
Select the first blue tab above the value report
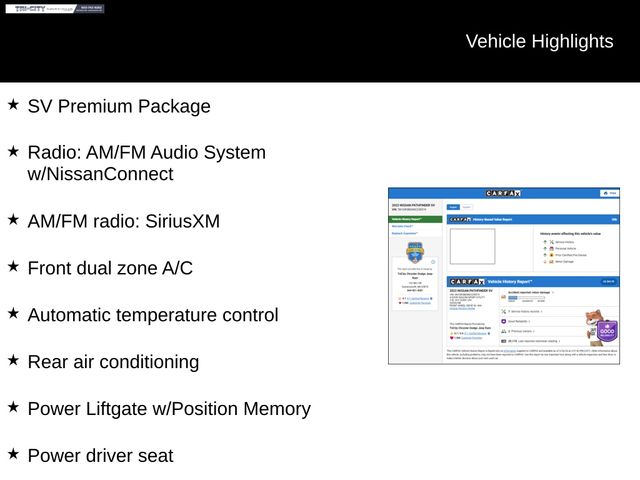click(453, 207)
